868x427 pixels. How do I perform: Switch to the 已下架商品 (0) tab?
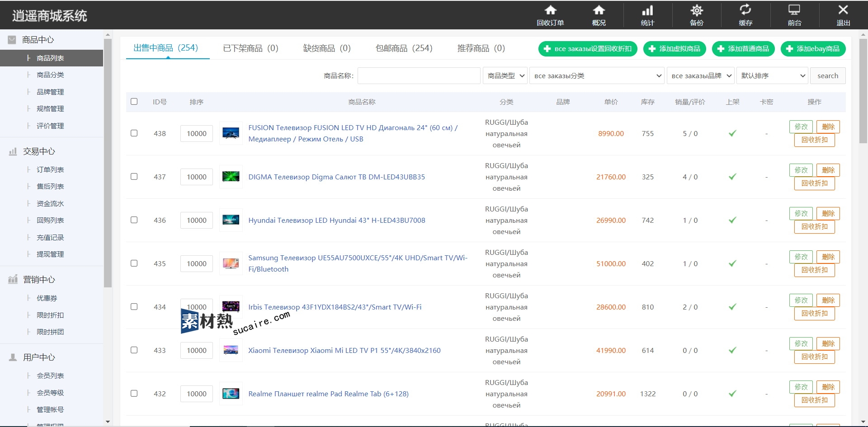[251, 48]
